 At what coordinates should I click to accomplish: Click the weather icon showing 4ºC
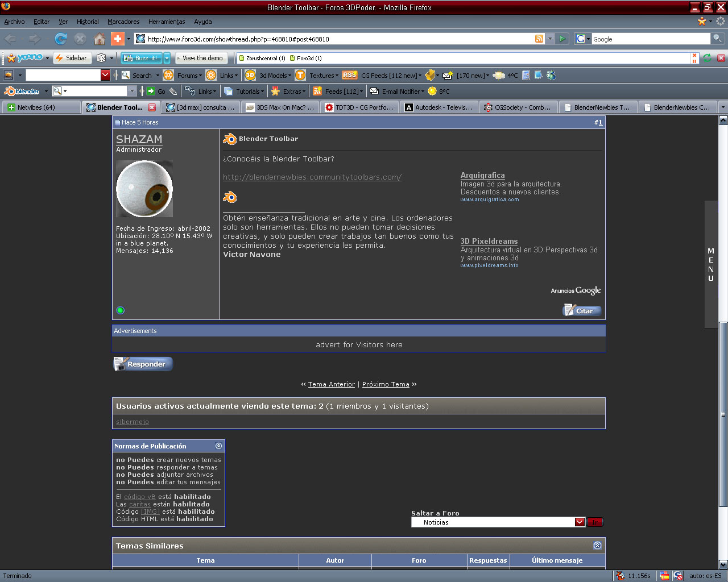[499, 75]
